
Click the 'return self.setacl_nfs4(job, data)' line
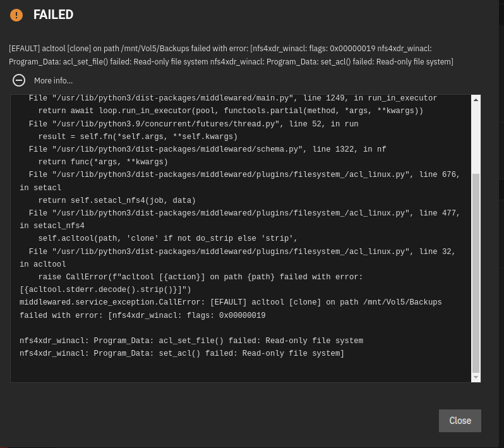point(117,200)
